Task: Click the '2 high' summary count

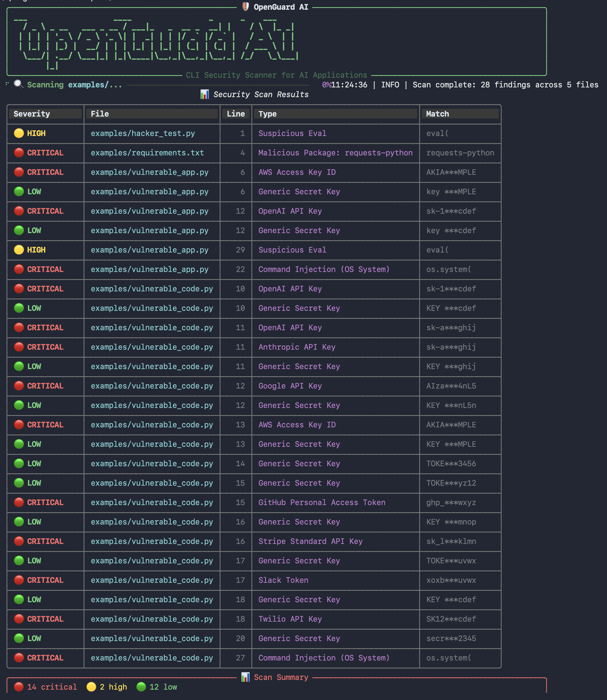Action: [x=113, y=687]
